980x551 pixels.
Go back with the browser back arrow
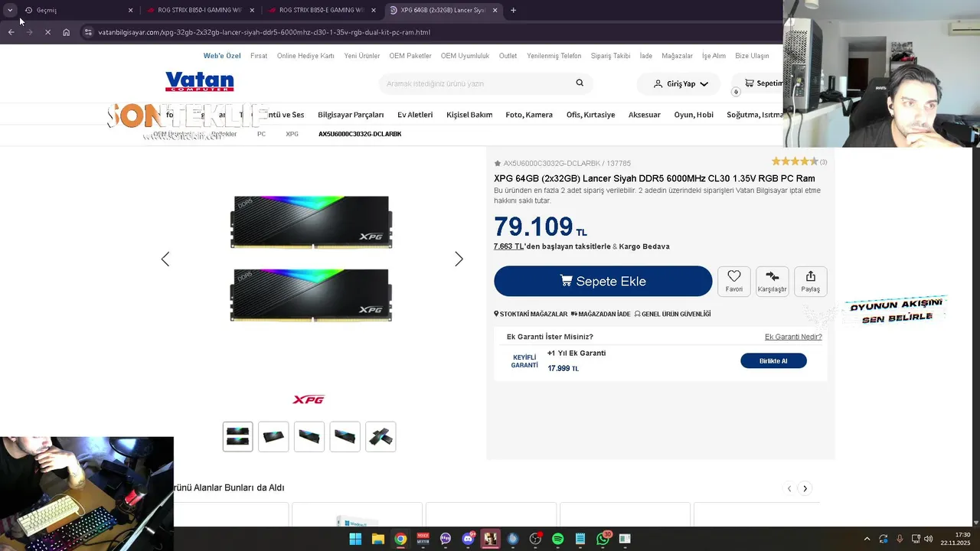point(11,32)
